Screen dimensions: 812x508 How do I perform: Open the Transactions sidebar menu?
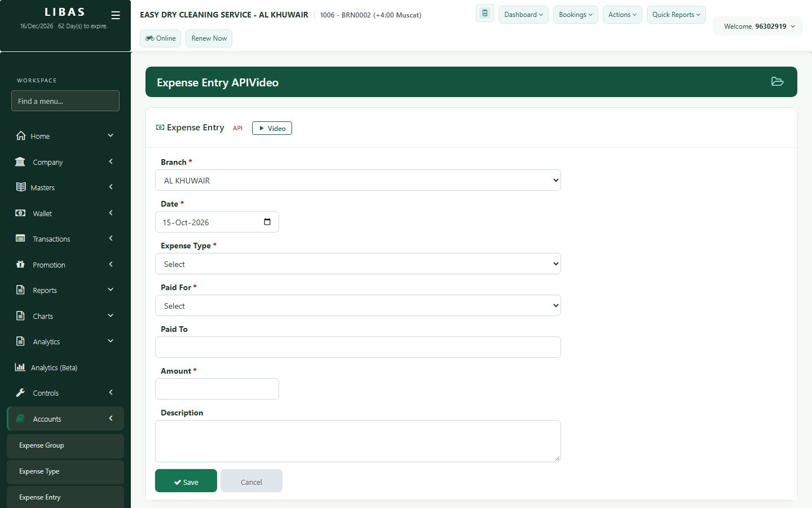[x=65, y=239]
